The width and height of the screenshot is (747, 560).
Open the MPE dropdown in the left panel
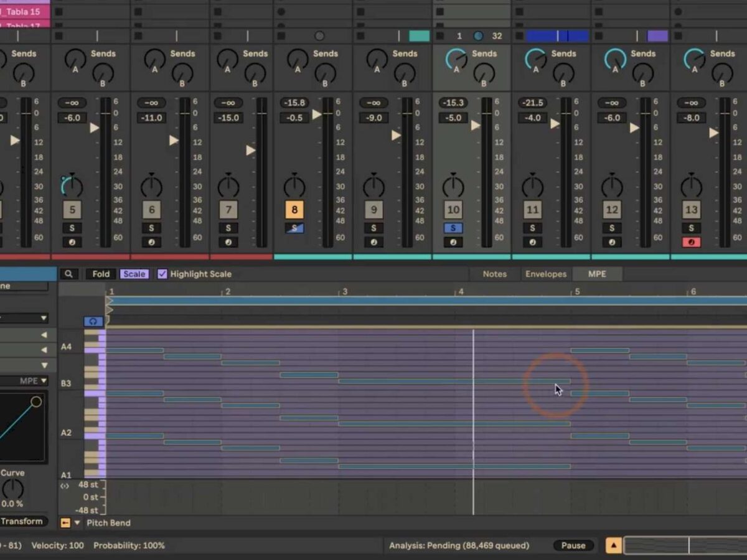click(x=33, y=381)
